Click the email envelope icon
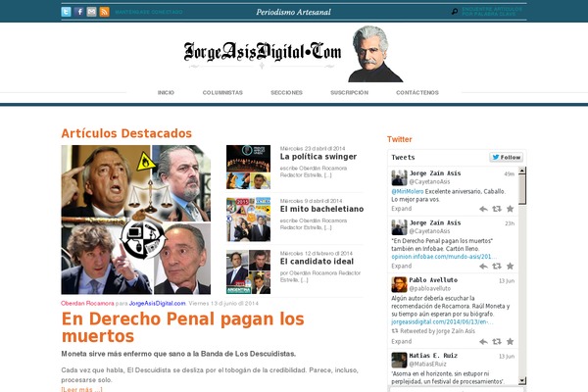Viewport: 588px width, 392px height. 92,12
